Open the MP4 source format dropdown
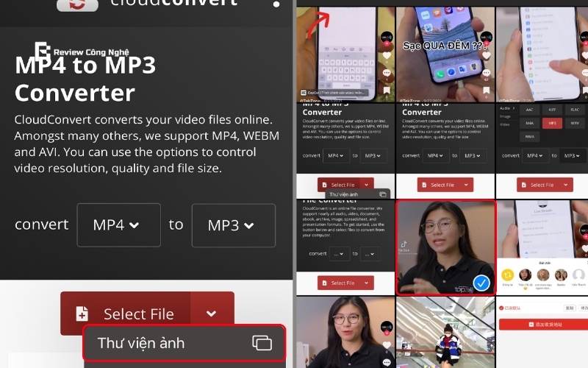This screenshot has width=588, height=368. click(x=118, y=225)
